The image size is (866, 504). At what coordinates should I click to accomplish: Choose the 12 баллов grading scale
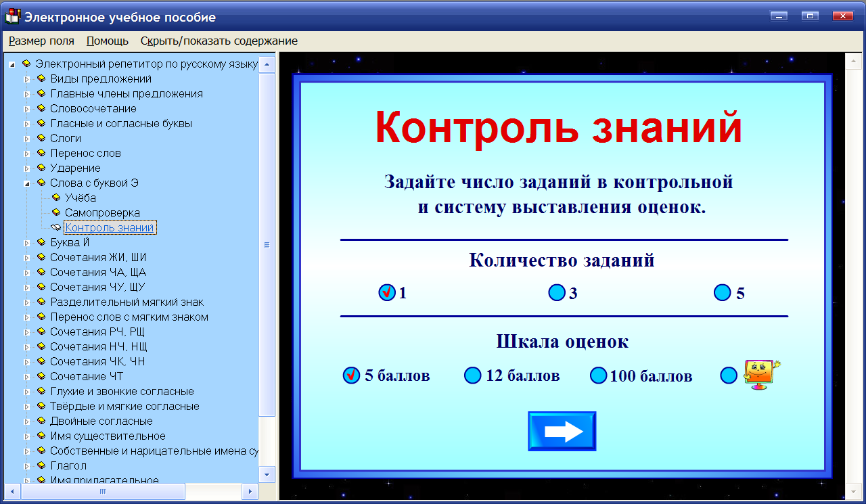click(x=472, y=375)
